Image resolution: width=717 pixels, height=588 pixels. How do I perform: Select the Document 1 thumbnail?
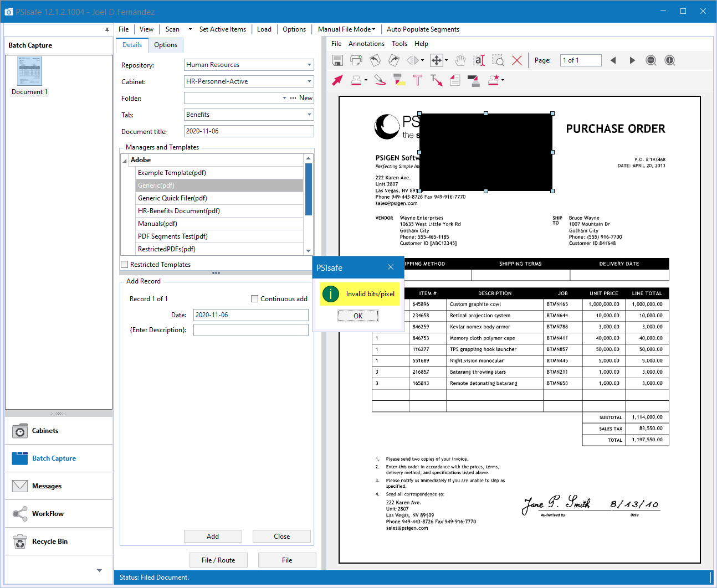30,76
